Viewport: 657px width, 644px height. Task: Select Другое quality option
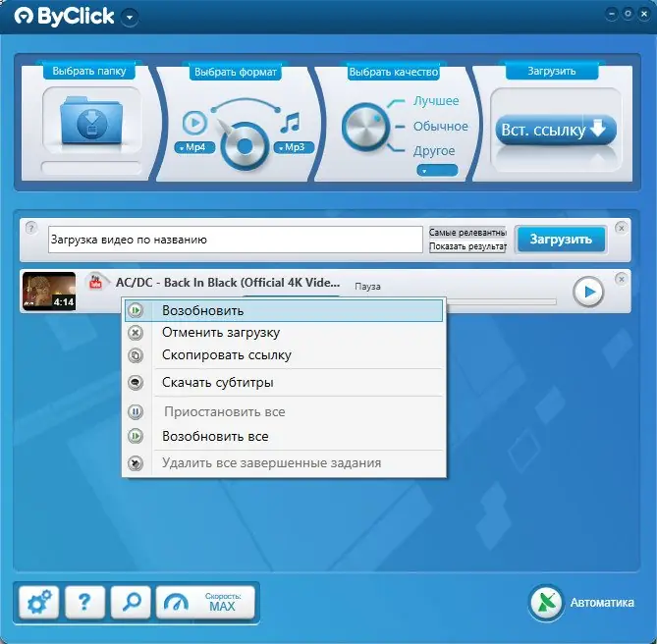pos(434,151)
